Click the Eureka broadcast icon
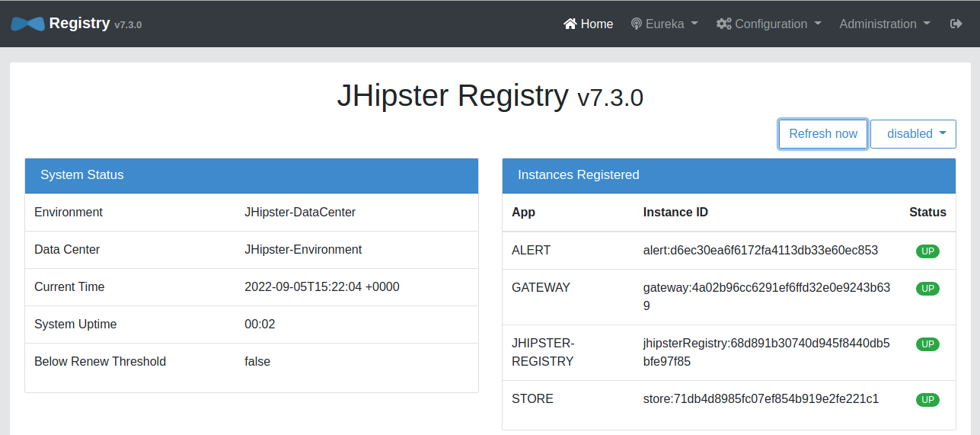Screen dimensions: 980x435 [637, 24]
